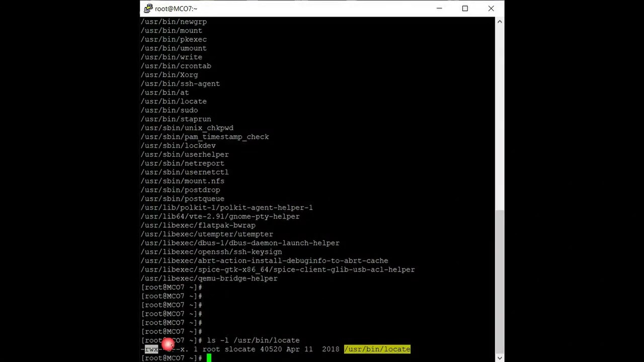Click the line /usr/bin/umount
644x362 pixels.
174,48
